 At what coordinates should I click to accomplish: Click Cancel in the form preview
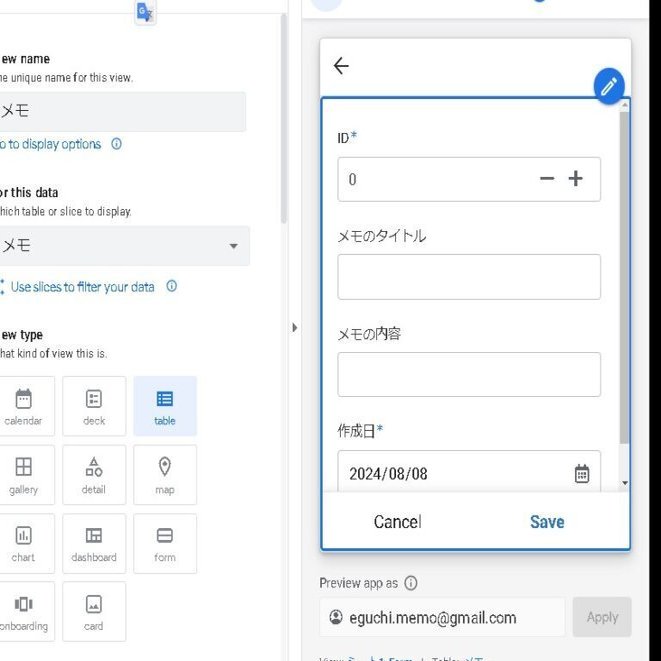[398, 522]
